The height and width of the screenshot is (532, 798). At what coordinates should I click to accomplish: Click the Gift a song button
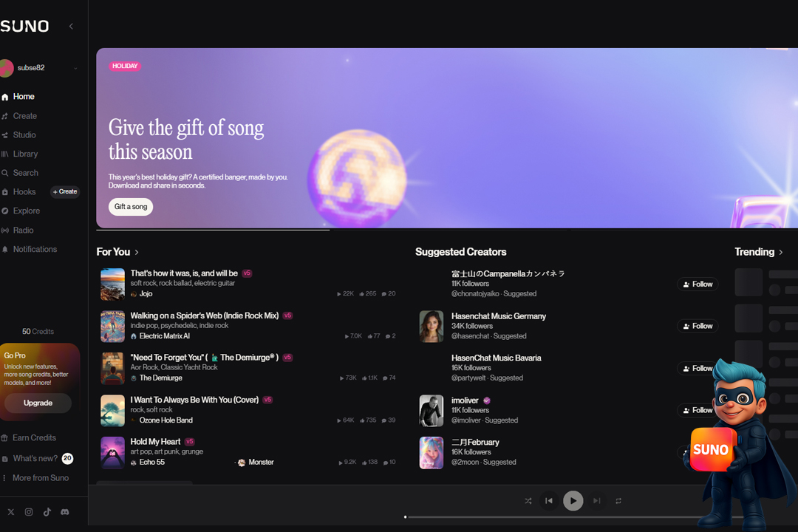[130, 207]
